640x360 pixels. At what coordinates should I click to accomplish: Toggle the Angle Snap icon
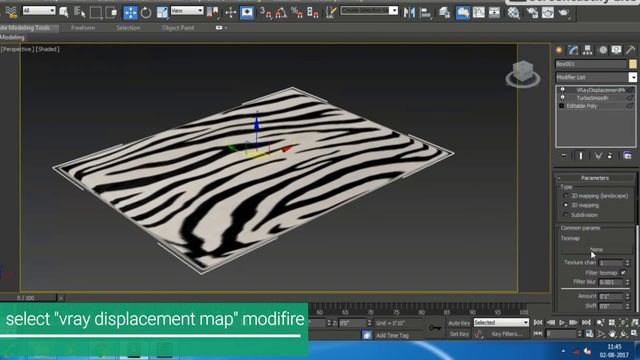click(281, 13)
